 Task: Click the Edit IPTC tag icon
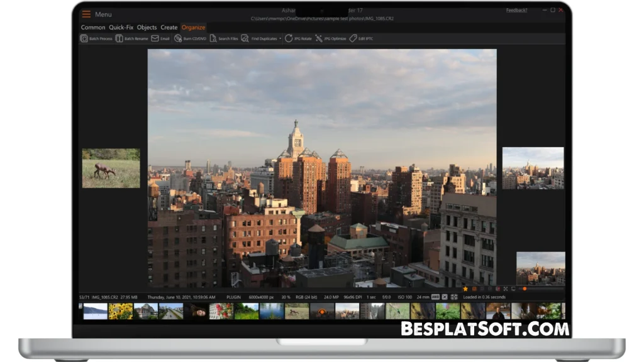tap(353, 38)
